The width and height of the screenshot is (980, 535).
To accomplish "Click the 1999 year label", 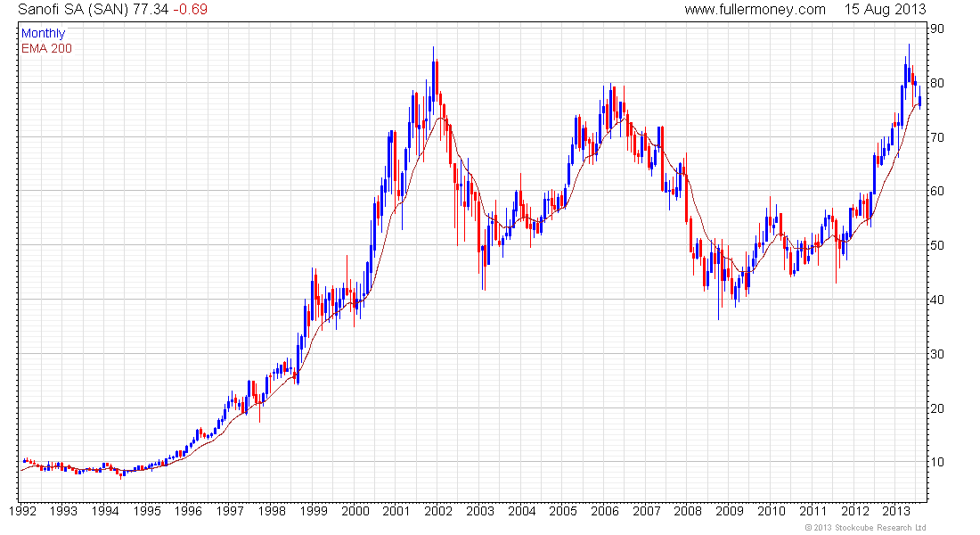I will 313,511.
